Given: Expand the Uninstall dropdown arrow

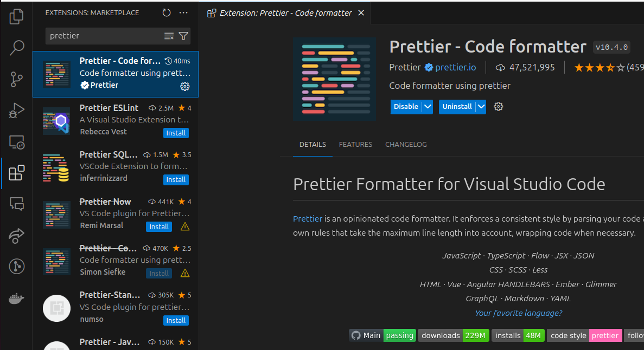Looking at the screenshot, I should 481,107.
